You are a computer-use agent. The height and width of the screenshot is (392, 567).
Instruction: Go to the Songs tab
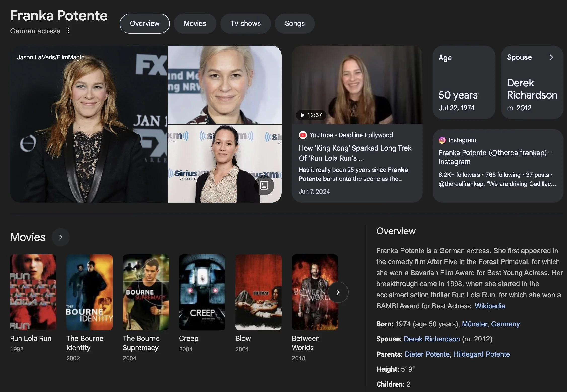[294, 24]
